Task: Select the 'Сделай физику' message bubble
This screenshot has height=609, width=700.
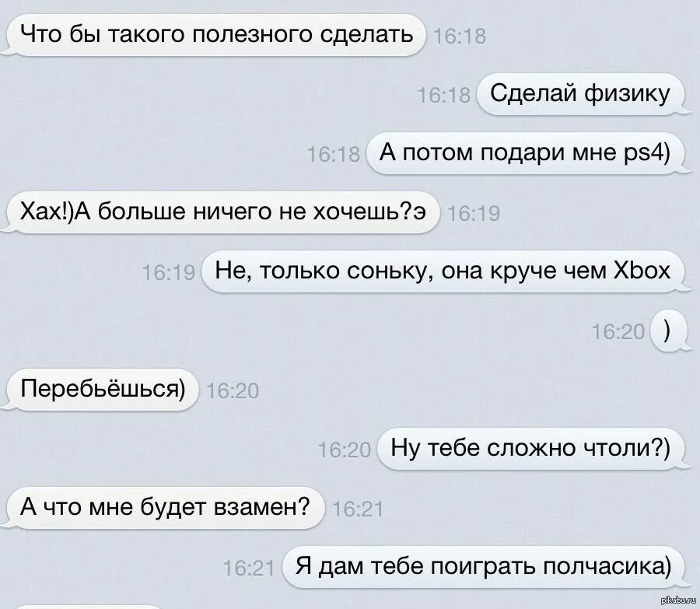Action: click(580, 94)
